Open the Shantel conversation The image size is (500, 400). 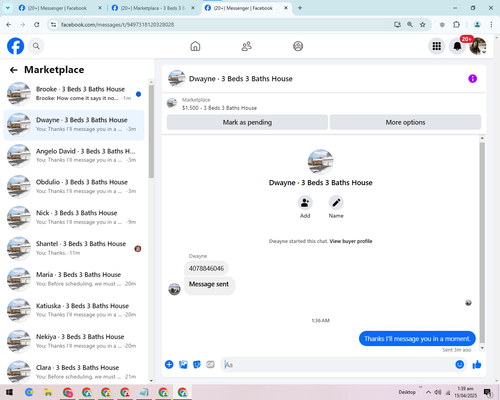point(74,248)
